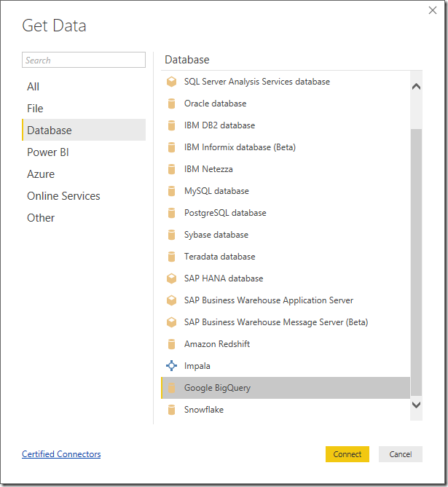Image resolution: width=448 pixels, height=487 pixels.
Task: Click the SQL Server Analysis Services cube icon
Action: click(x=171, y=82)
